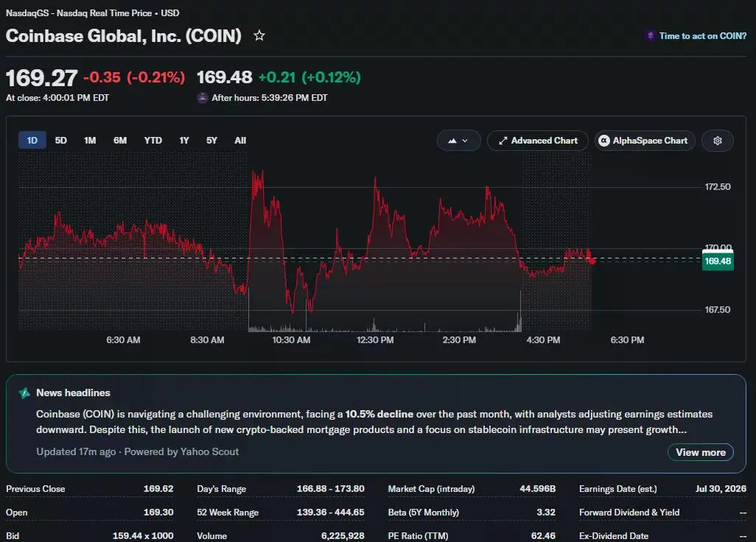The width and height of the screenshot is (756, 542).
Task: Open the AlphaSpace Chart button
Action: [645, 141]
